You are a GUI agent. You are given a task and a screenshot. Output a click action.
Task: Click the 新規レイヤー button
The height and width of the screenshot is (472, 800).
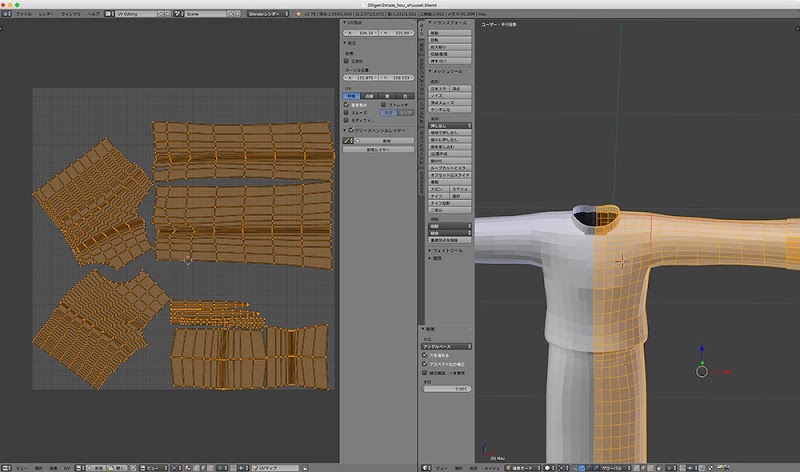coord(377,150)
